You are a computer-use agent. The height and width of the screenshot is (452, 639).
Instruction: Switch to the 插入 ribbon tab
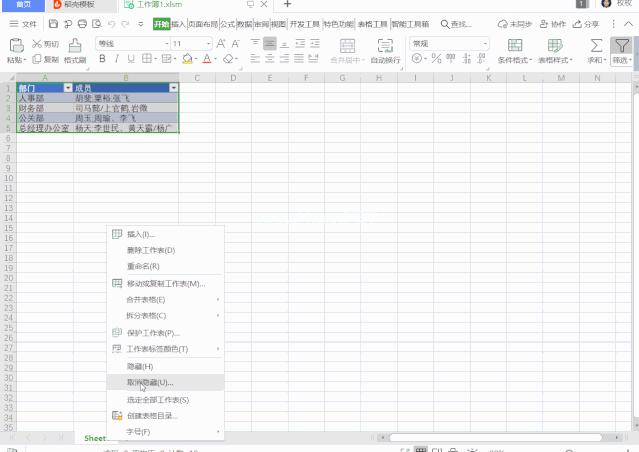pos(178,23)
